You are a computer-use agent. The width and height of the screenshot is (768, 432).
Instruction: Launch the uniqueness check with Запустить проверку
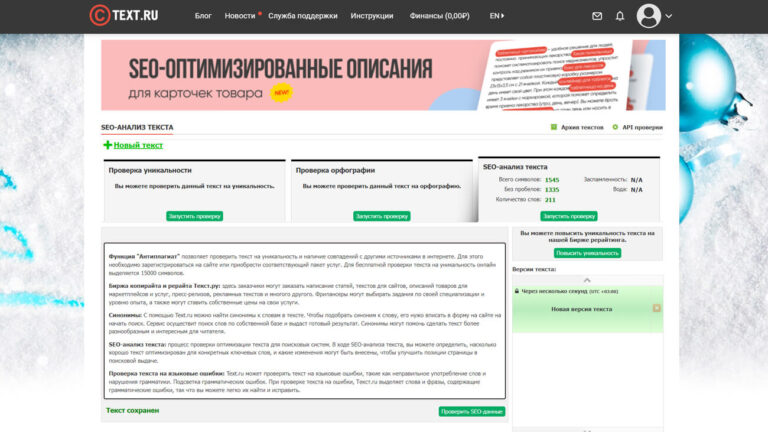click(194, 216)
